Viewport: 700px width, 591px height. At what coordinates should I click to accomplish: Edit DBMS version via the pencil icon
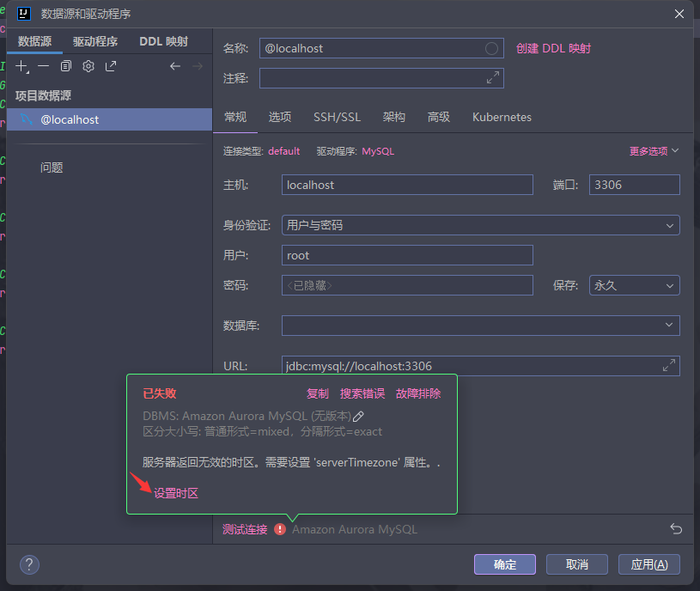click(x=360, y=416)
